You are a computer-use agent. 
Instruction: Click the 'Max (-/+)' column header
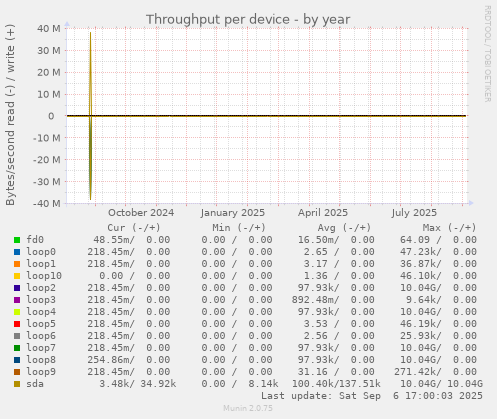pos(450,228)
